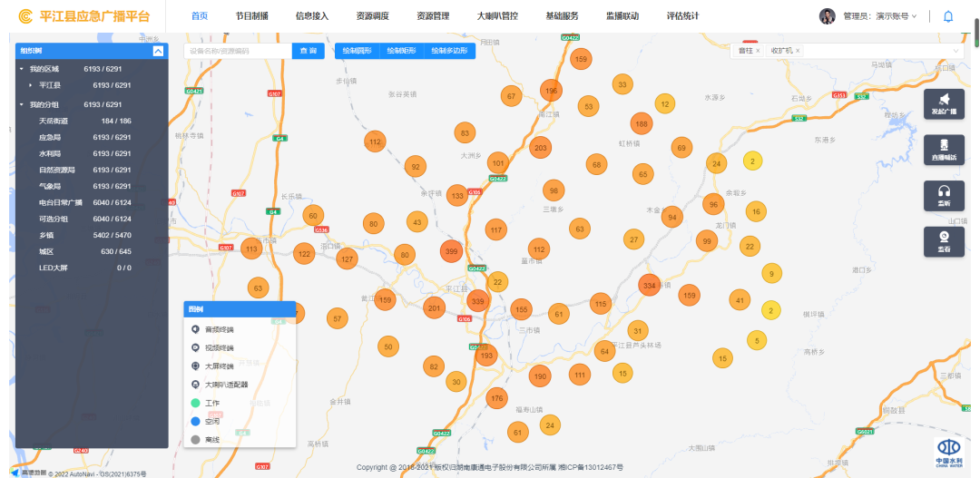This screenshot has height=478, width=980.
Task: Click the notification bell icon
Action: click(x=948, y=16)
